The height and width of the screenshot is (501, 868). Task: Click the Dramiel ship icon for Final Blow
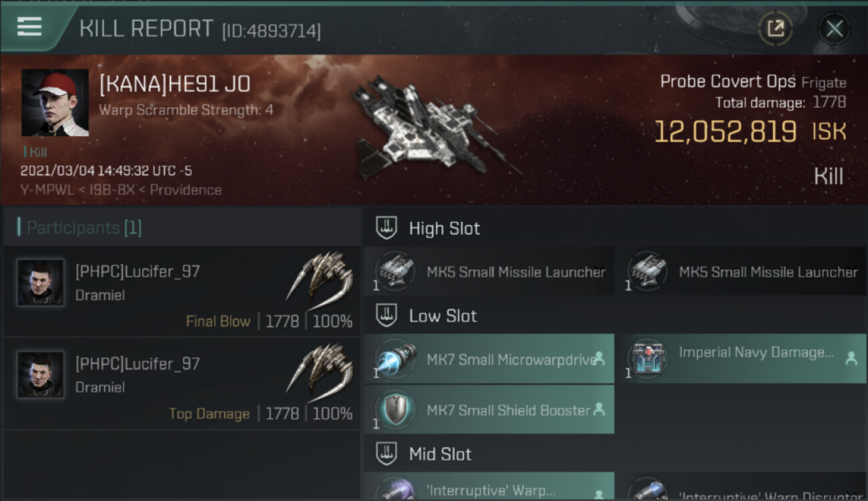tap(319, 276)
